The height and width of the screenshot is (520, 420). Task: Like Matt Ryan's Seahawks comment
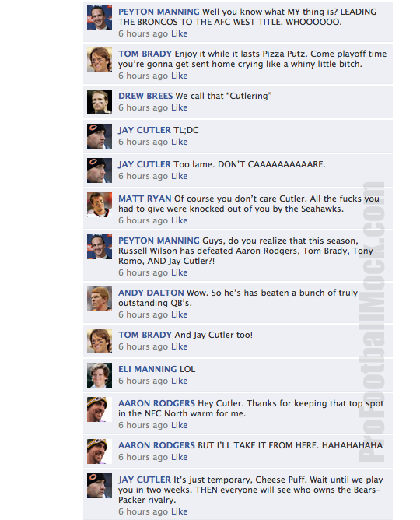coord(179,220)
